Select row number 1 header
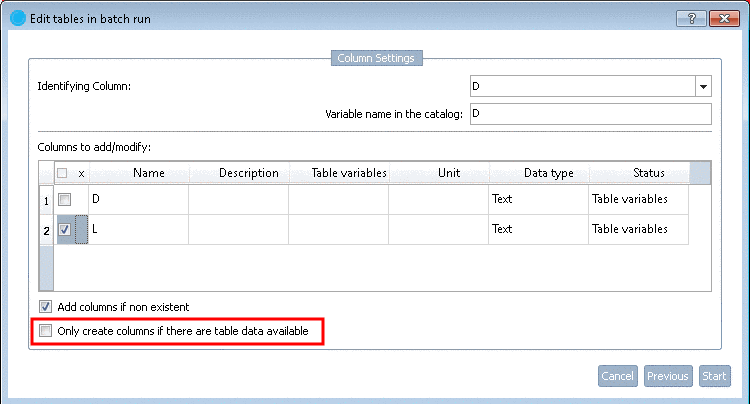The height and width of the screenshot is (404, 750). pyautogui.click(x=46, y=200)
